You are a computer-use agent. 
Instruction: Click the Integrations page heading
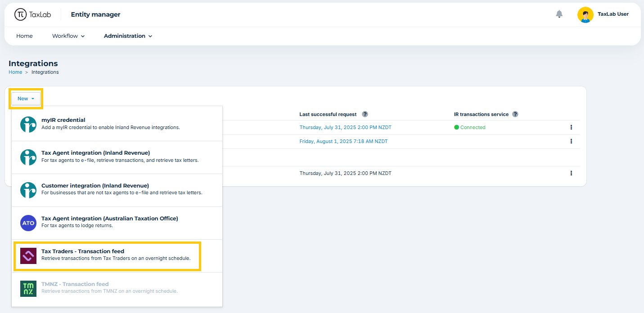(x=33, y=63)
